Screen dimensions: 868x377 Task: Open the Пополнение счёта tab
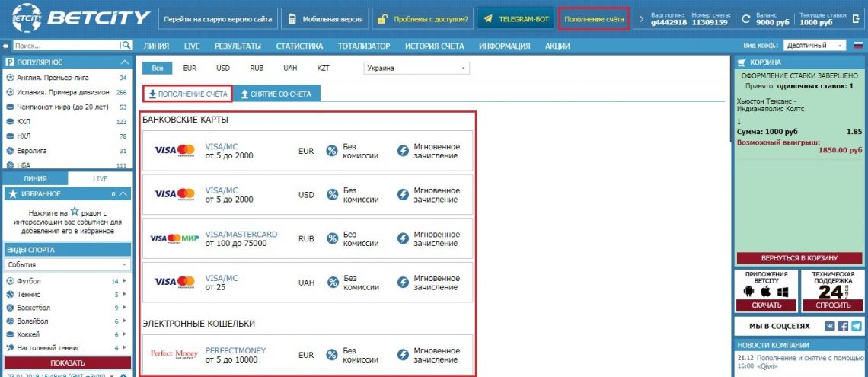pyautogui.click(x=187, y=94)
